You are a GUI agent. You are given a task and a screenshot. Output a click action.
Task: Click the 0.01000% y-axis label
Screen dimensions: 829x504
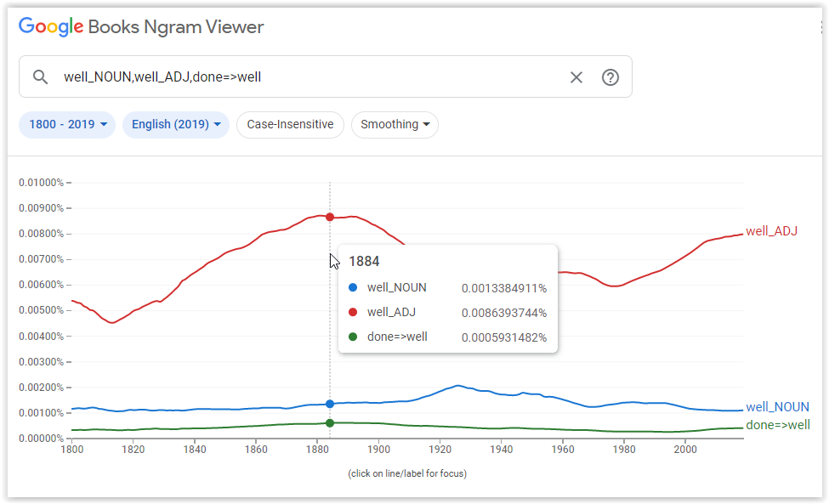pos(42,183)
